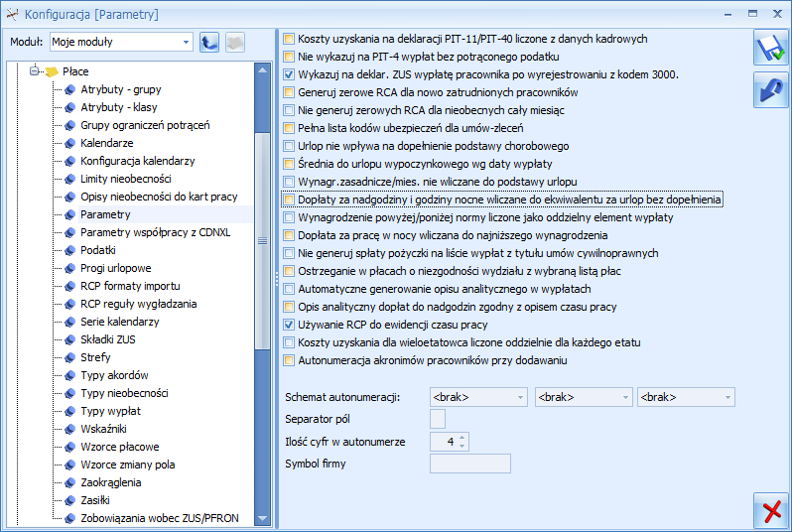Screen dimensions: 792x532
Task: Click the icon beside Strefy
Action: click(x=70, y=357)
